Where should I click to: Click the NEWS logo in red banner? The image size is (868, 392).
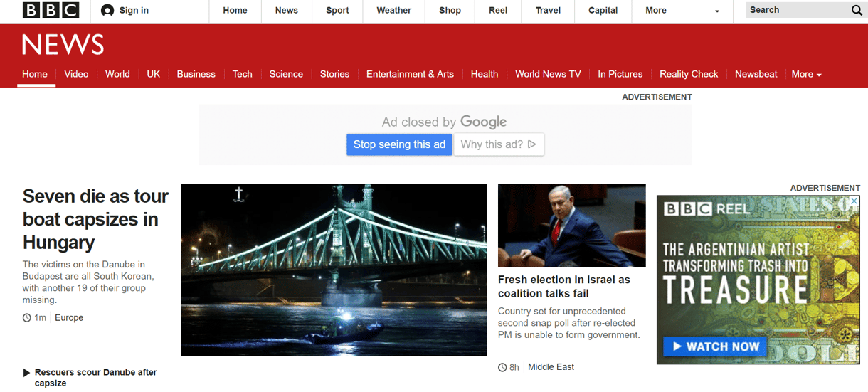[63, 45]
